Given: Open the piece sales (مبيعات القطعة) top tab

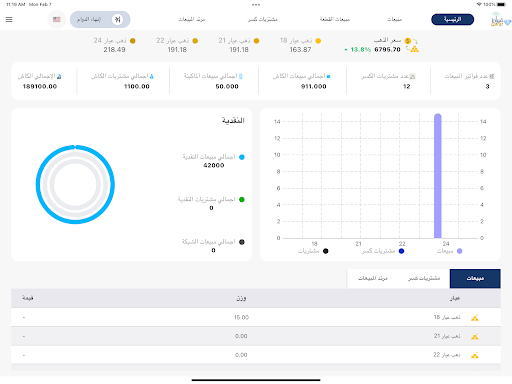Looking at the screenshot, I should pos(335,19).
